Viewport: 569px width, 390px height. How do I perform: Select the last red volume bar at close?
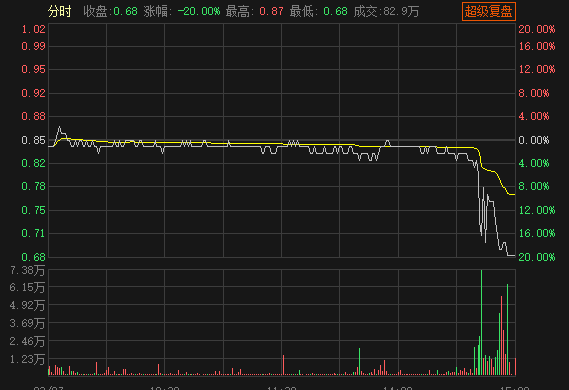pyautogui.click(x=515, y=366)
